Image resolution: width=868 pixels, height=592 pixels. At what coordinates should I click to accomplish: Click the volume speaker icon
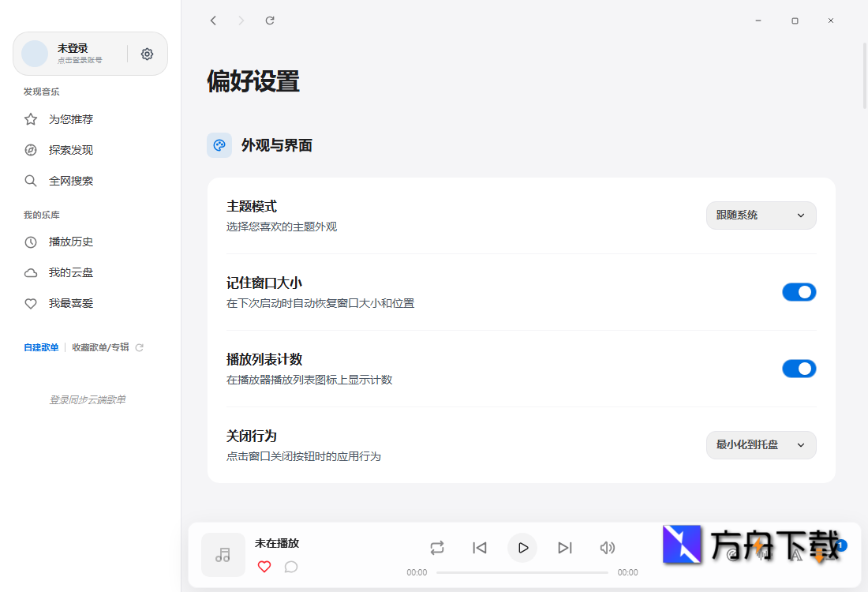coord(607,547)
